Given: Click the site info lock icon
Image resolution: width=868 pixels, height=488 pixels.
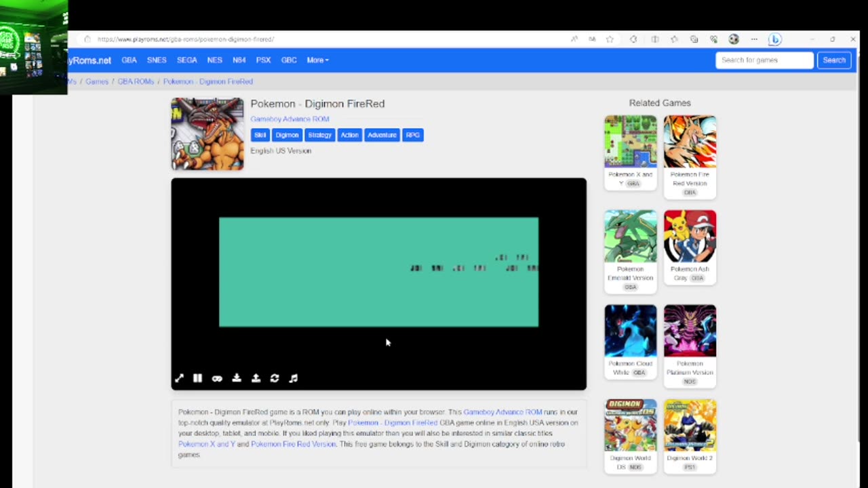Looking at the screenshot, I should [x=87, y=39].
